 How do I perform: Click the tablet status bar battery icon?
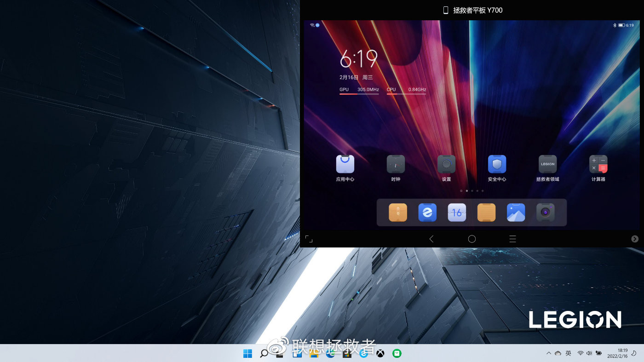point(621,25)
